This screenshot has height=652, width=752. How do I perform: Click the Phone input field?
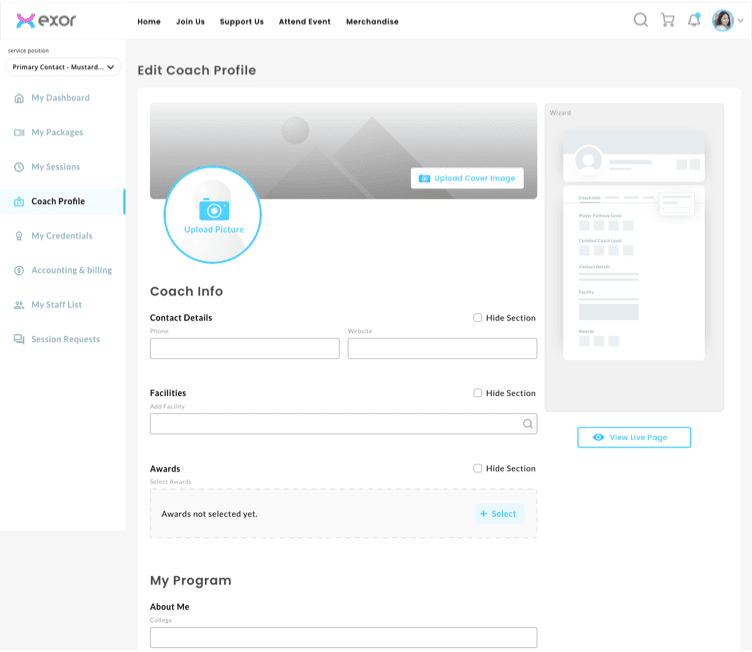coord(244,348)
